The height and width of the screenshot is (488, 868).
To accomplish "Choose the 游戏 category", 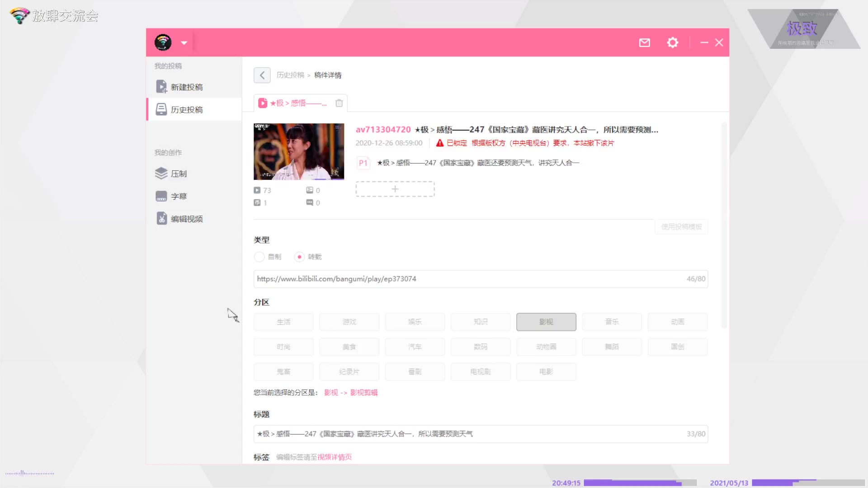I will point(349,322).
